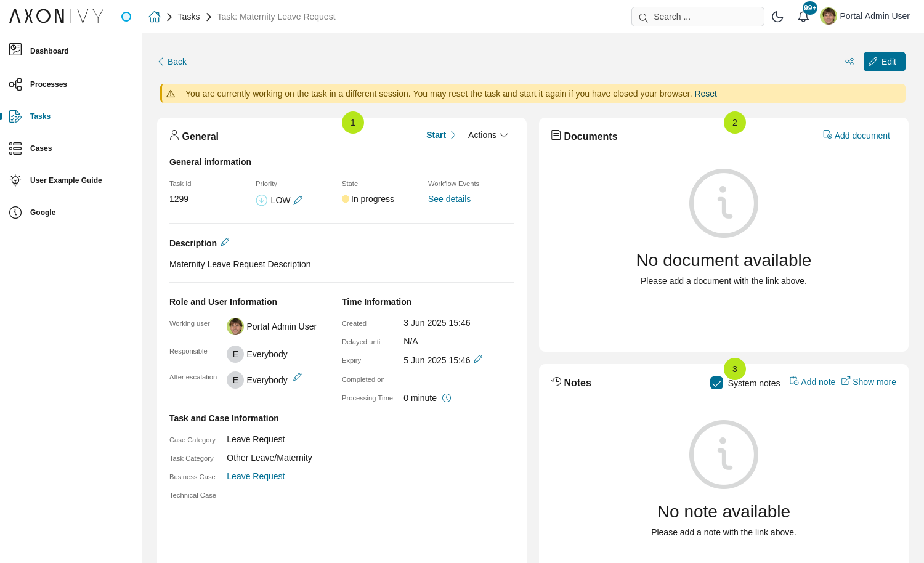Click See details workflow events link
This screenshot has width=924, height=563.
(x=449, y=199)
